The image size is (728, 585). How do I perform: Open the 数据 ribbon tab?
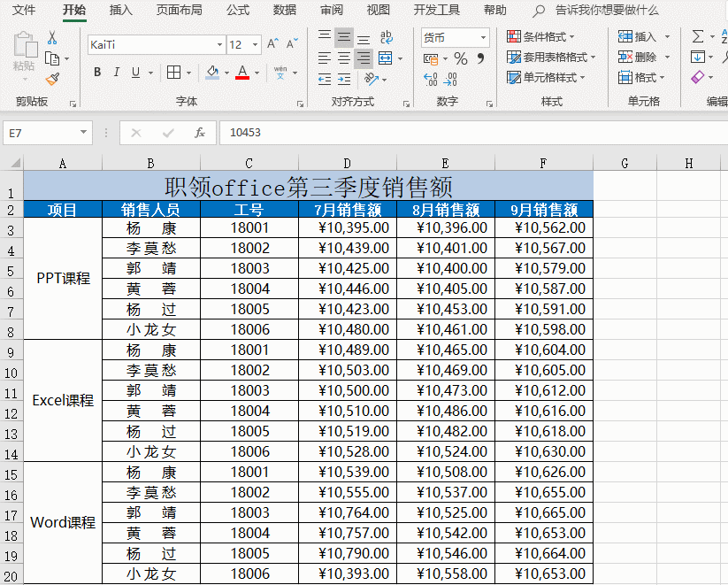click(285, 11)
